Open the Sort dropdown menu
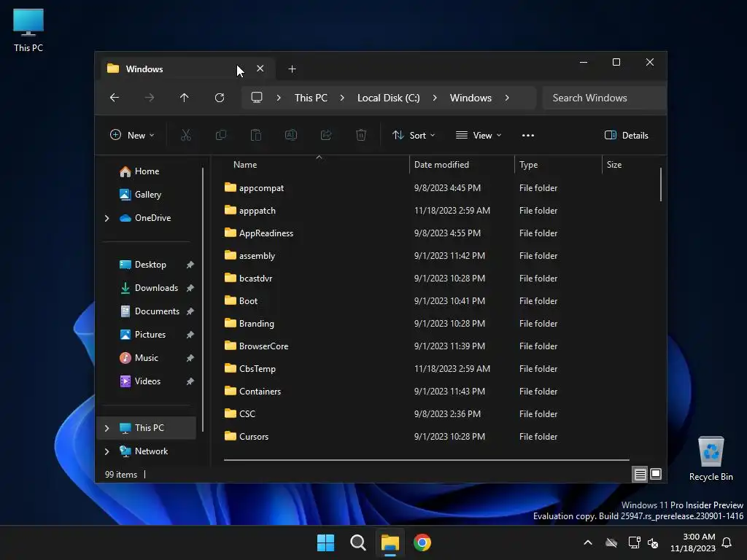Image resolution: width=747 pixels, height=560 pixels. [x=414, y=135]
